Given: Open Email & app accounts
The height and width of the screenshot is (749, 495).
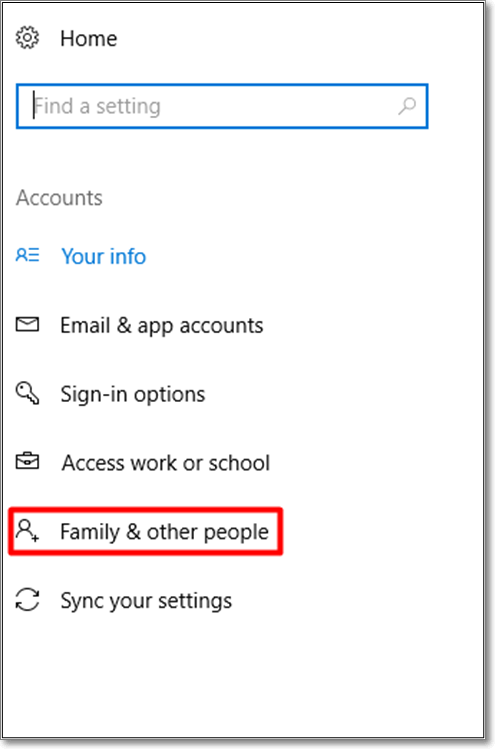Looking at the screenshot, I should (161, 326).
